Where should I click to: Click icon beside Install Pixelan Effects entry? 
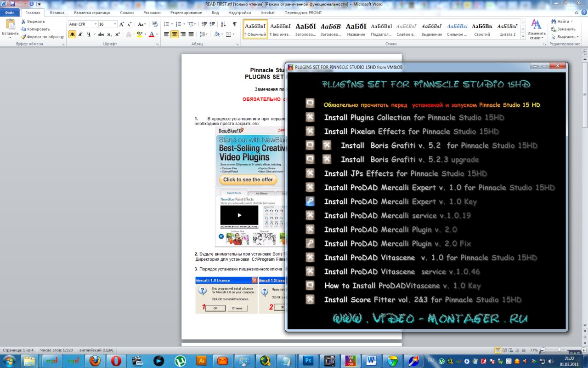point(310,132)
